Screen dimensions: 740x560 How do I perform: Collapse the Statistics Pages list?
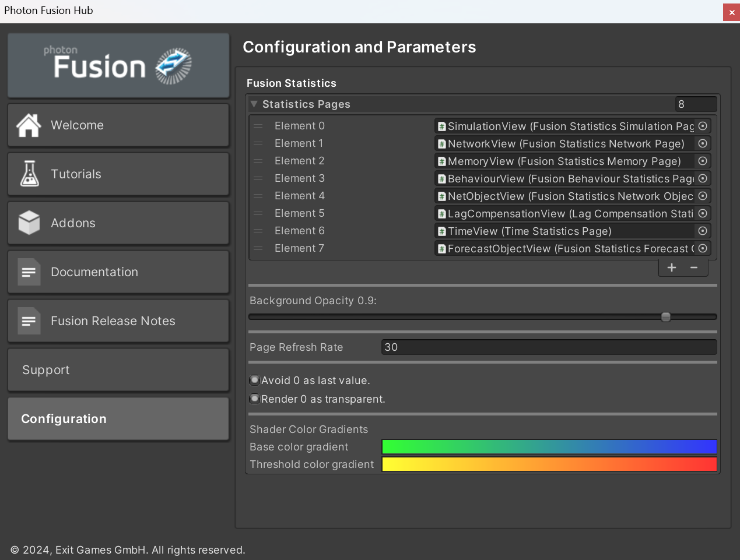point(254,104)
